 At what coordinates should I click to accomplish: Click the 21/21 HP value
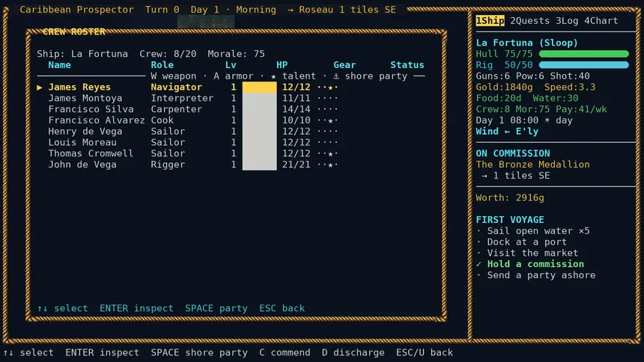296,165
